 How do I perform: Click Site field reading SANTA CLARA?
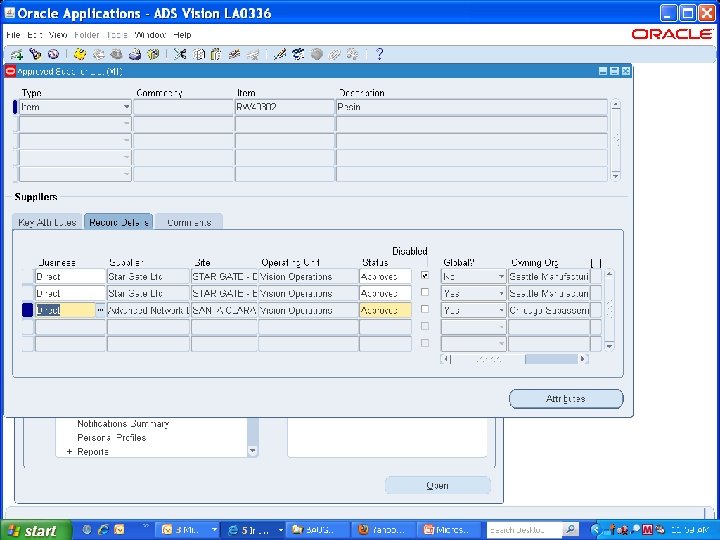224,310
